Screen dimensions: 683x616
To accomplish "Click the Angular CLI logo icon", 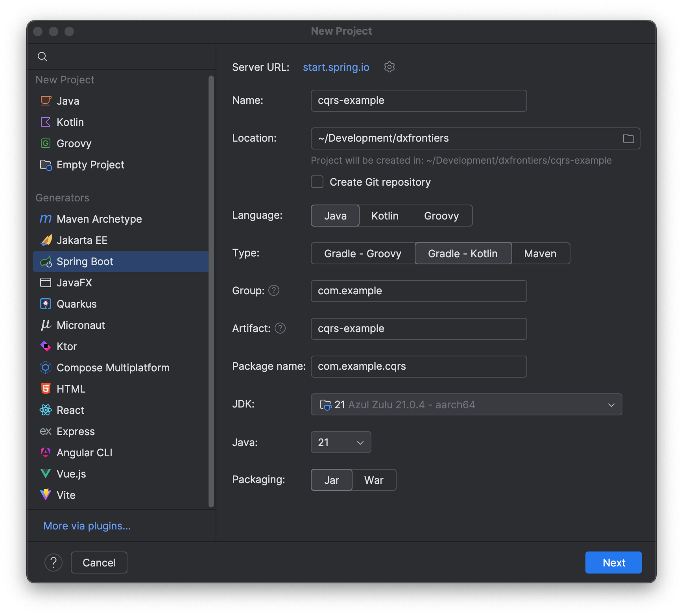I will pos(46,452).
